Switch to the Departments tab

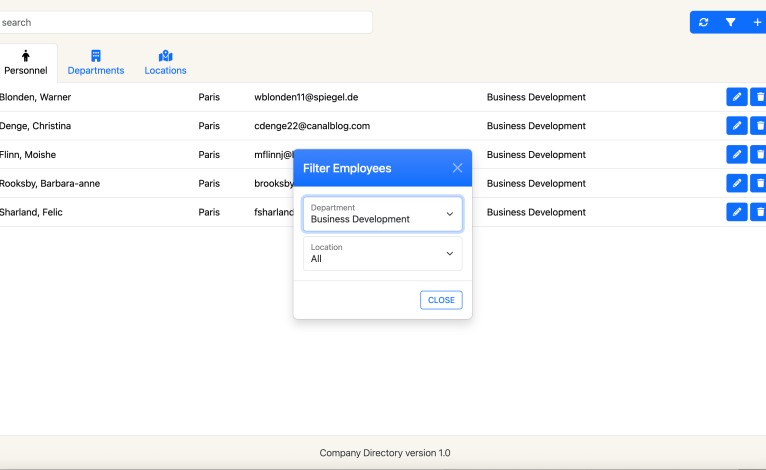point(96,62)
